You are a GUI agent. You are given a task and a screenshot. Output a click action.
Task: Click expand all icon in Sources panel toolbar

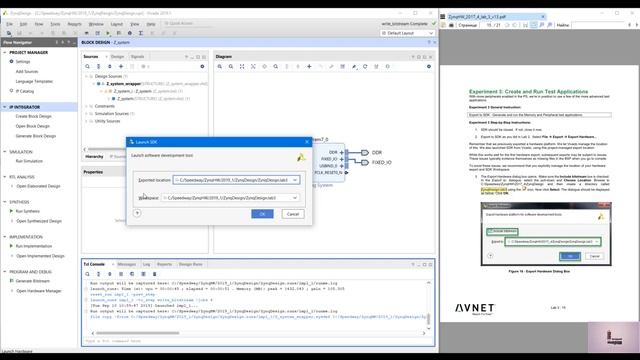click(109, 66)
